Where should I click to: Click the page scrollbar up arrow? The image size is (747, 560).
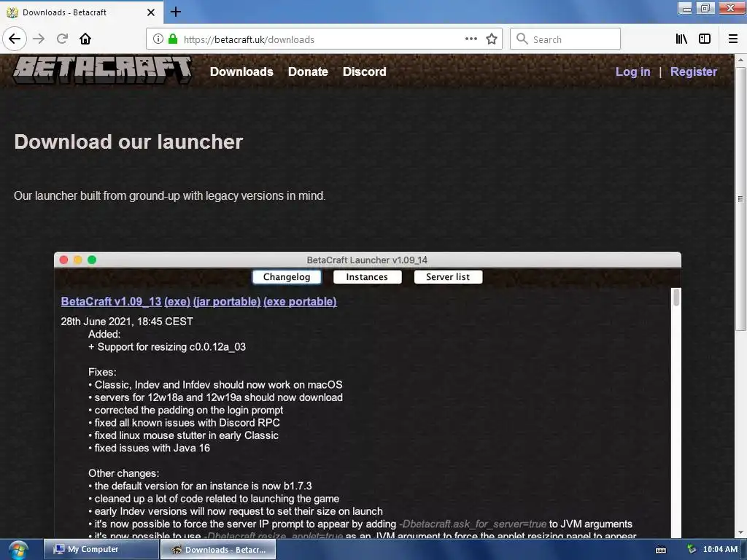[x=740, y=60]
